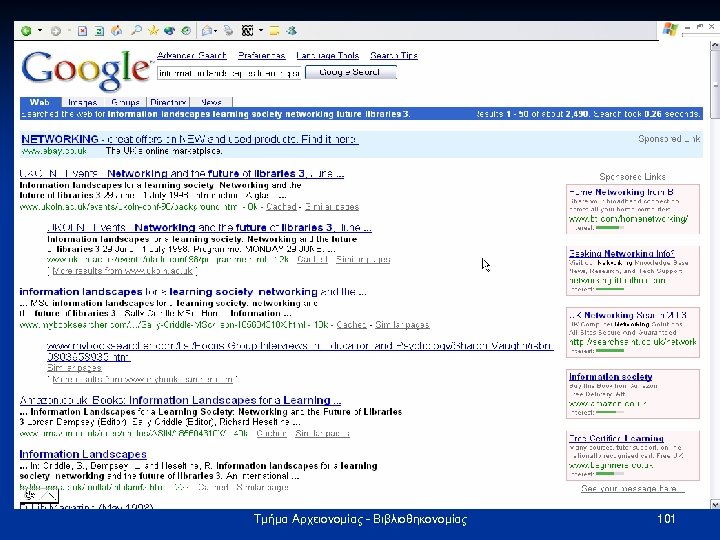720x540 pixels.
Task: Expand the Mail button dropdown arrow
Action: click(x=215, y=31)
